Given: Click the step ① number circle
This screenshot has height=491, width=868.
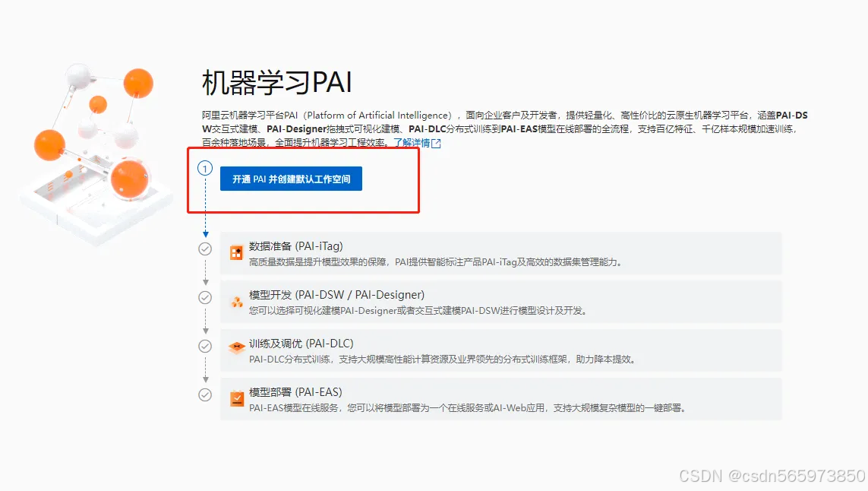Looking at the screenshot, I should 205,169.
